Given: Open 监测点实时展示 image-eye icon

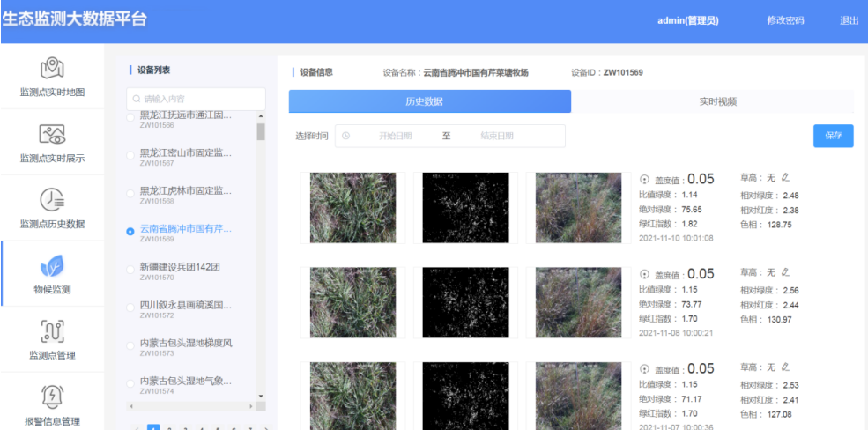Looking at the screenshot, I should (52, 134).
